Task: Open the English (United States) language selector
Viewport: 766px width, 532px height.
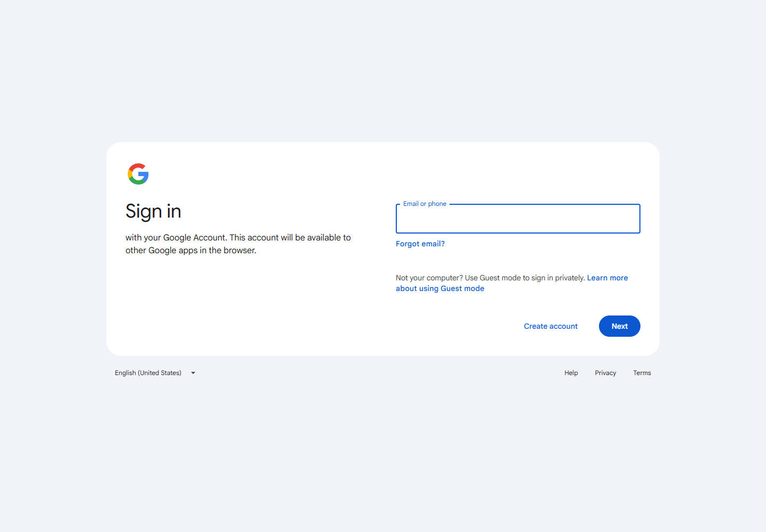Action: pos(148,373)
